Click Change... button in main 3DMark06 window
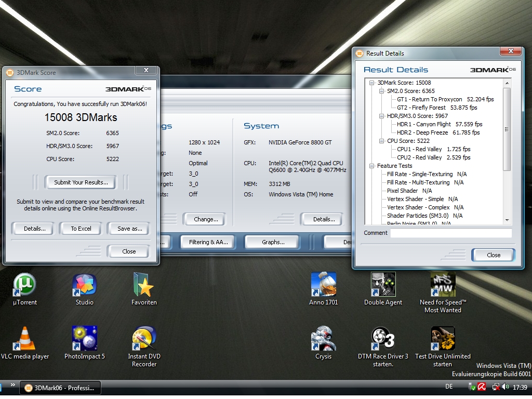This screenshot has height=399, width=532. tap(206, 219)
